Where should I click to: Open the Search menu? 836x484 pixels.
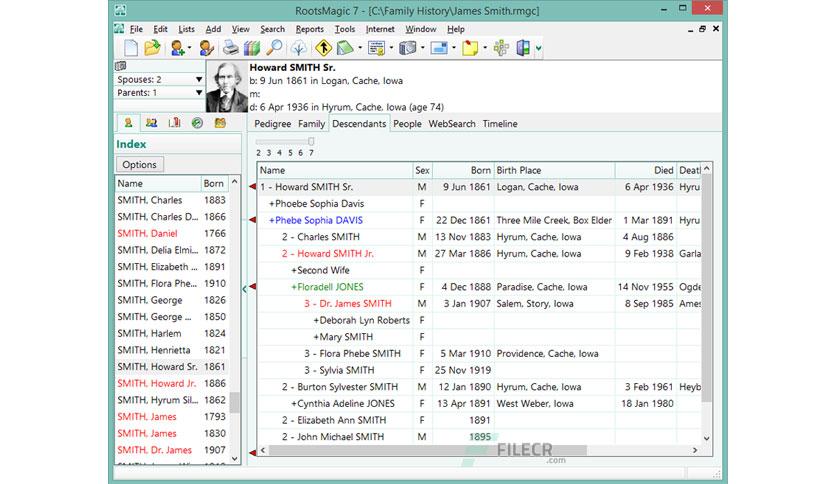[272, 29]
